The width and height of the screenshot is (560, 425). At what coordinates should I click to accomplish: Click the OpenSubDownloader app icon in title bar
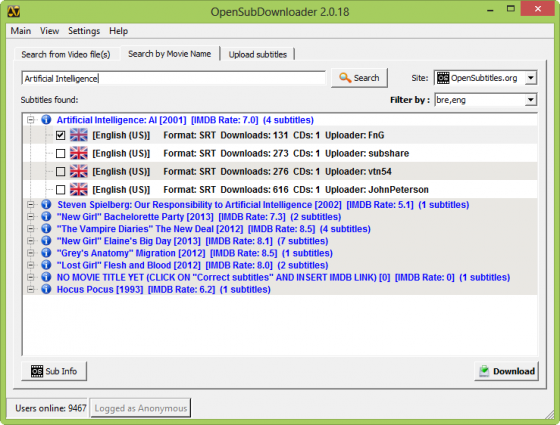(14, 11)
